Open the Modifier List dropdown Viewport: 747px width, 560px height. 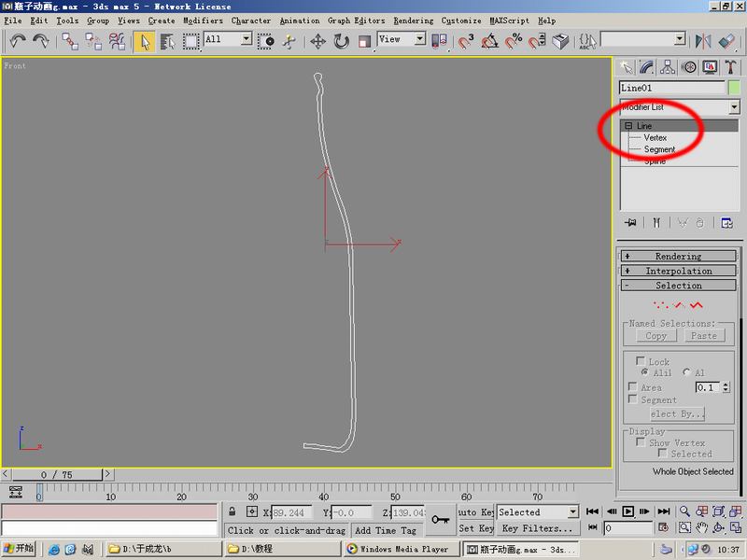click(x=734, y=107)
